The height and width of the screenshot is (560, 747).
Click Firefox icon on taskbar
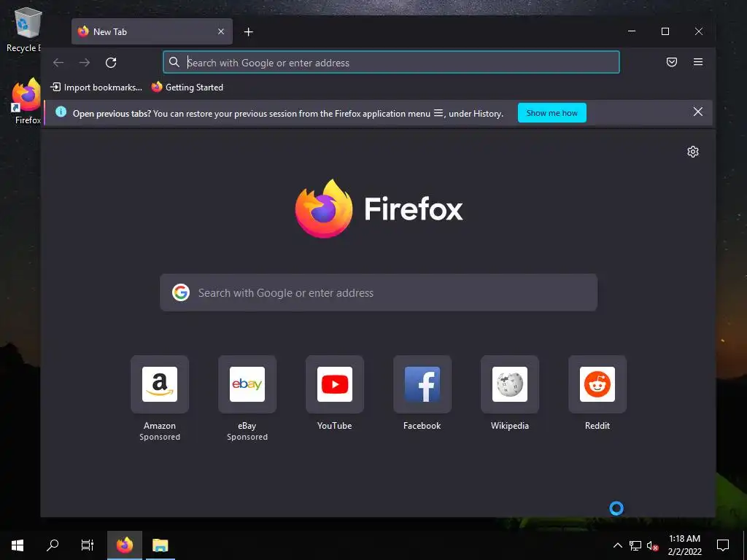(124, 545)
